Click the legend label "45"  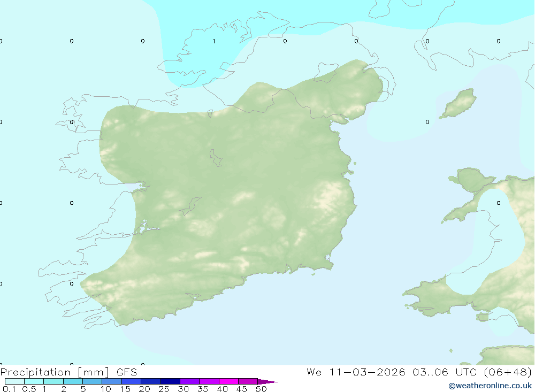[x=242, y=389]
